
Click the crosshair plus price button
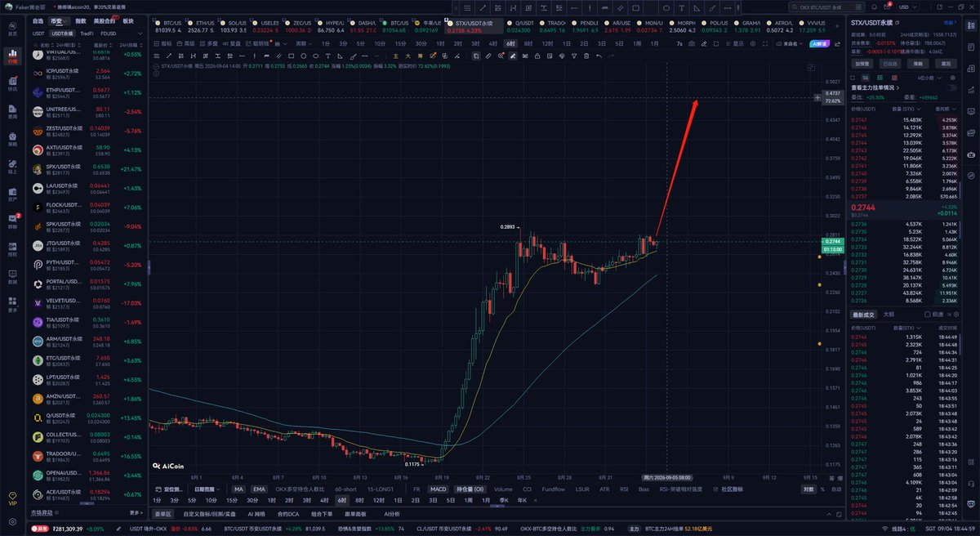[x=818, y=97]
